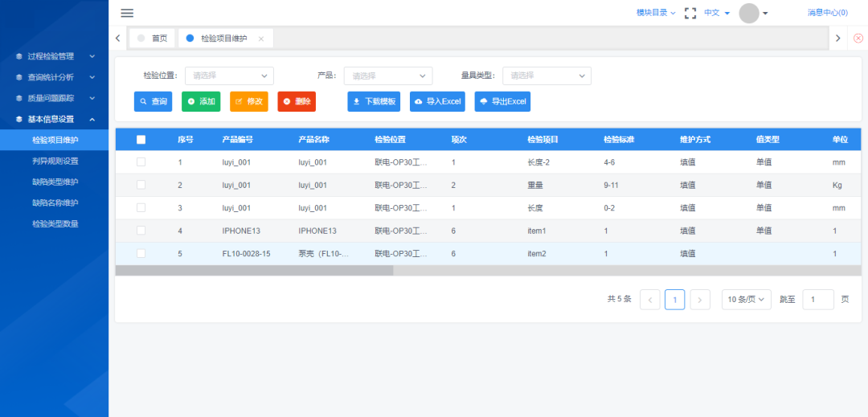Check the checkbox for FL10-0028-15 row
Screen dimensions: 868x417
click(x=141, y=253)
